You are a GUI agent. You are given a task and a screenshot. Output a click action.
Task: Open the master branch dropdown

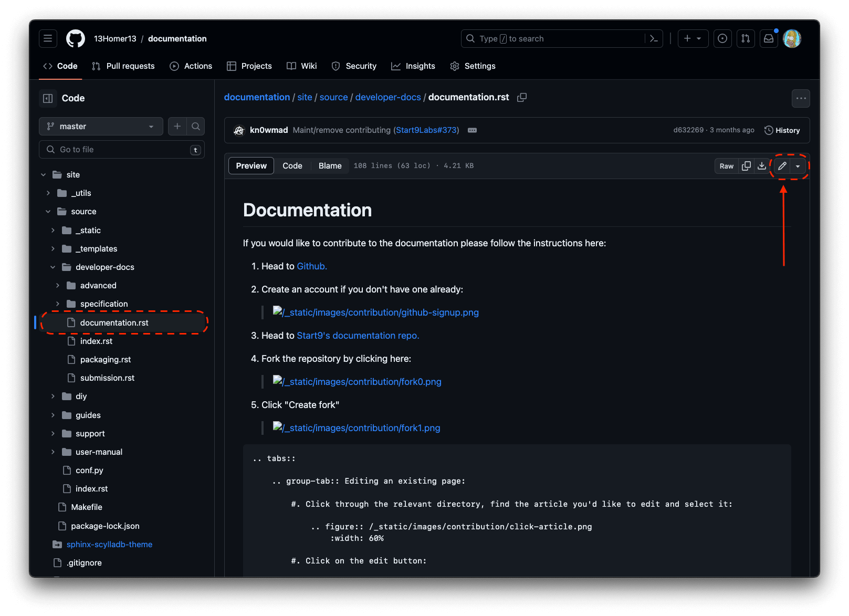click(101, 127)
